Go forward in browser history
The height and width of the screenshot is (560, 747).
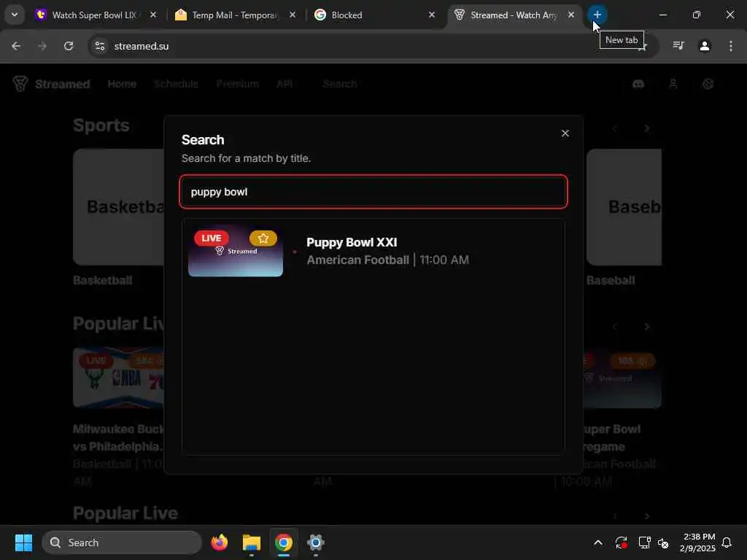tap(42, 46)
